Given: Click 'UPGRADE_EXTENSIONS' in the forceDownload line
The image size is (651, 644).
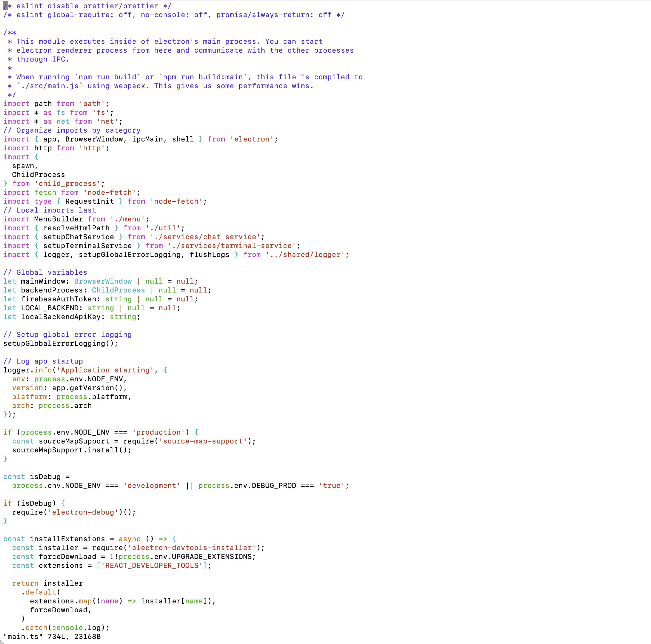Looking at the screenshot, I should [x=212, y=556].
